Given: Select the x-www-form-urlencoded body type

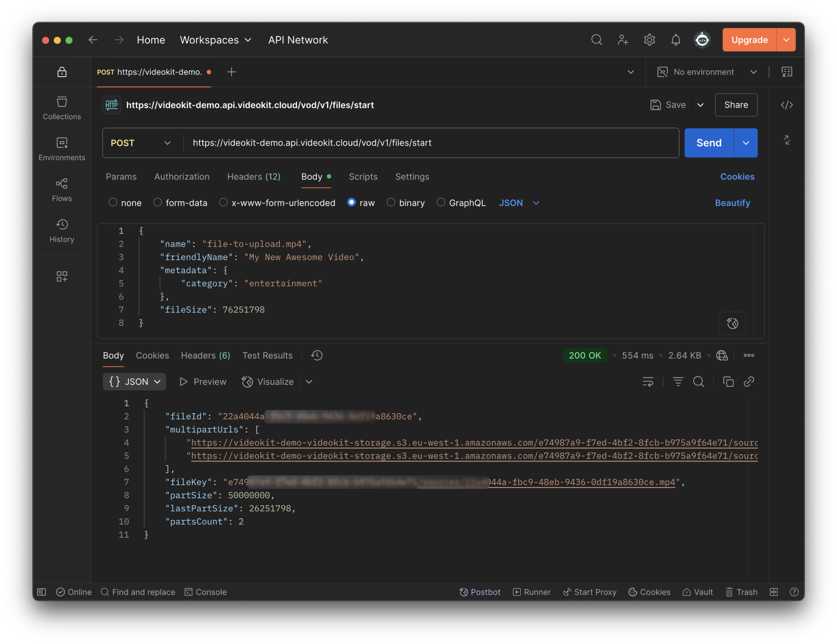Looking at the screenshot, I should point(224,202).
